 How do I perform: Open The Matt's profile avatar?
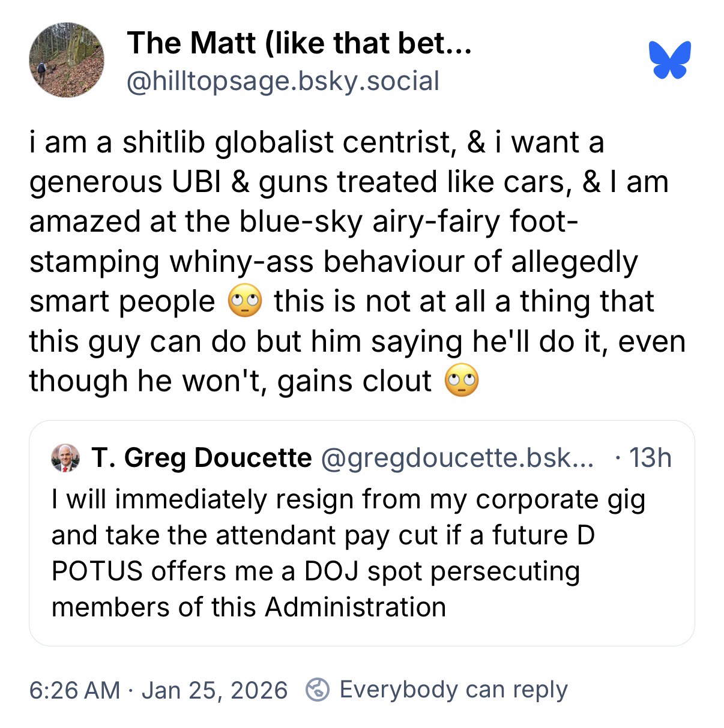(x=67, y=60)
